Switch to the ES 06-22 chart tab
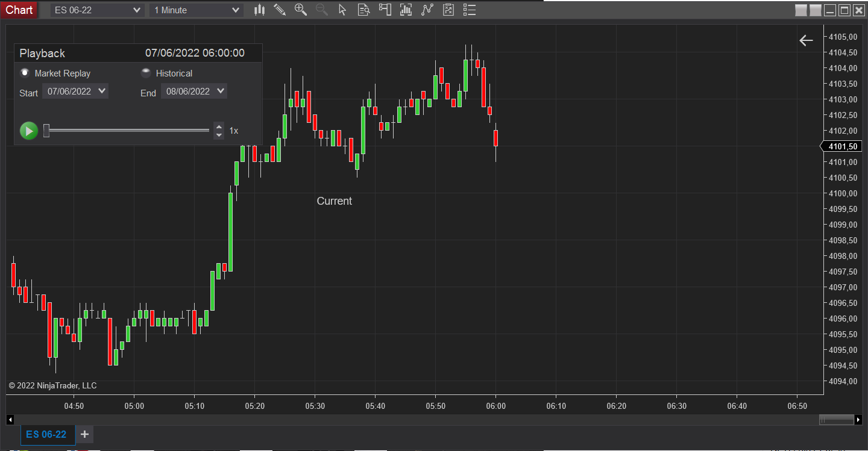This screenshot has height=451, width=868. (x=47, y=434)
